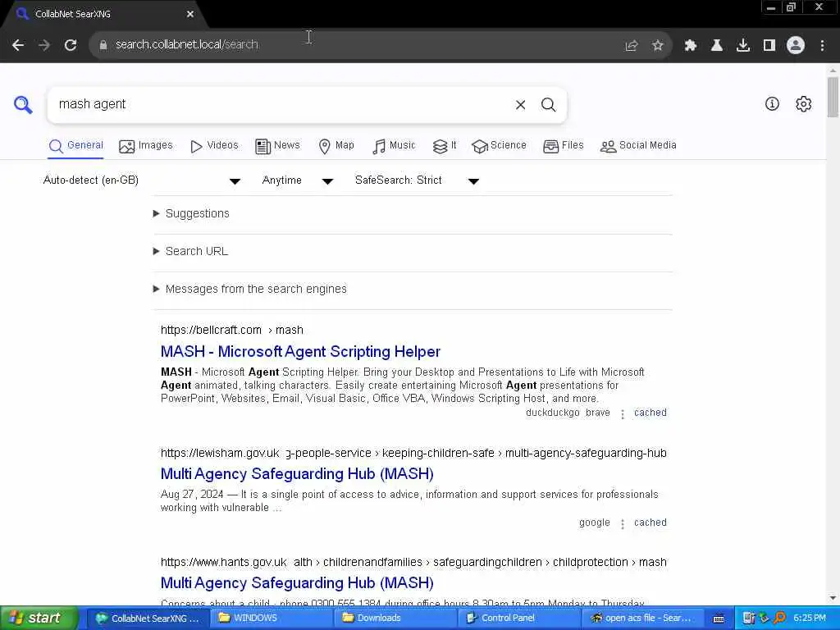This screenshot has width=840, height=630.
Task: Click the https://bellcraft.com › mash URL
Action: point(232,330)
